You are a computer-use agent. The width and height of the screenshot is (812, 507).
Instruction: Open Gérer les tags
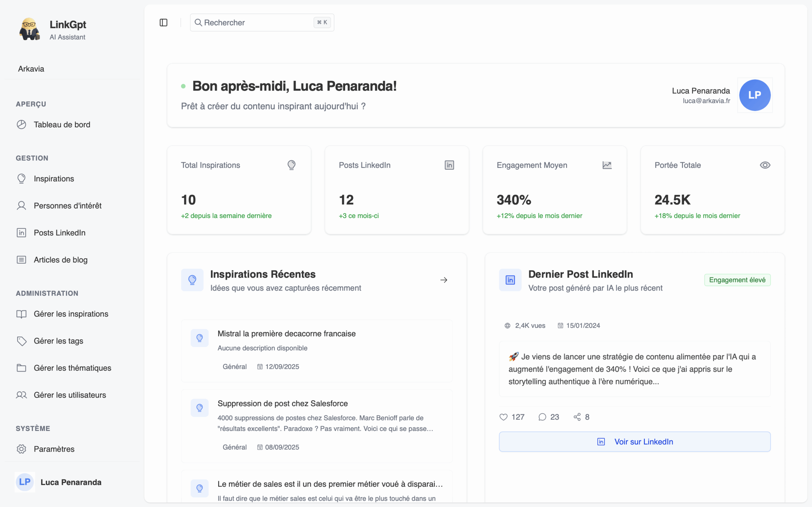point(58,341)
